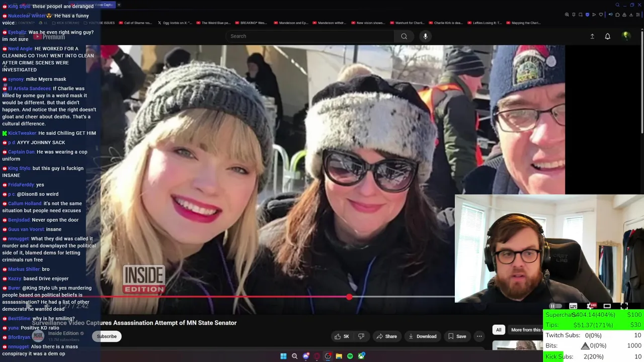This screenshot has height=362, width=644.
Task: Click chat username 'KickTweaker'
Action: tap(22, 133)
